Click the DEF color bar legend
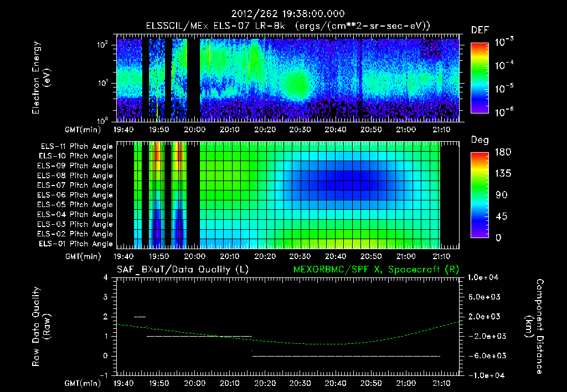This screenshot has height=392, width=567. point(480,78)
